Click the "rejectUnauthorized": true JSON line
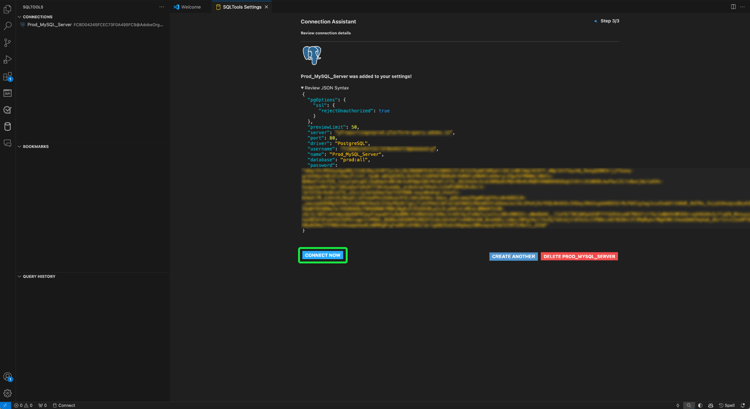Viewport: 750px width, 409px height. pos(354,111)
